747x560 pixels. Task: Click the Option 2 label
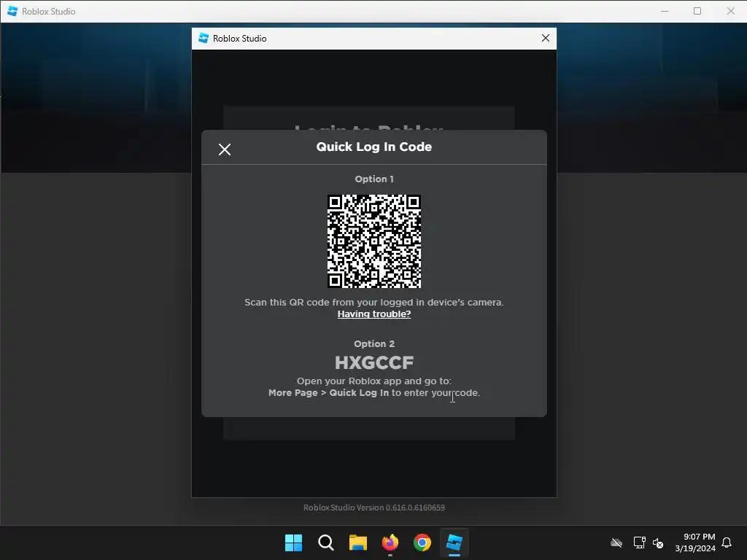point(374,344)
